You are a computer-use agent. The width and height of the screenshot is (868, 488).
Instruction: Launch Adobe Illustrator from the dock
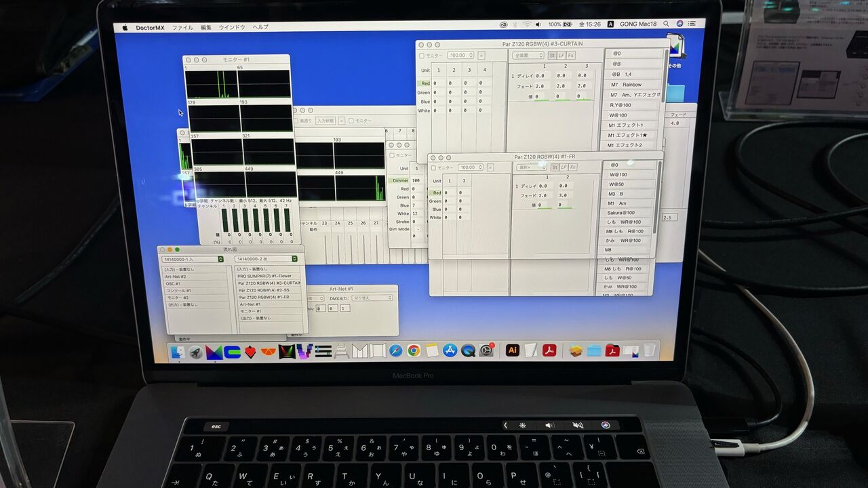513,350
